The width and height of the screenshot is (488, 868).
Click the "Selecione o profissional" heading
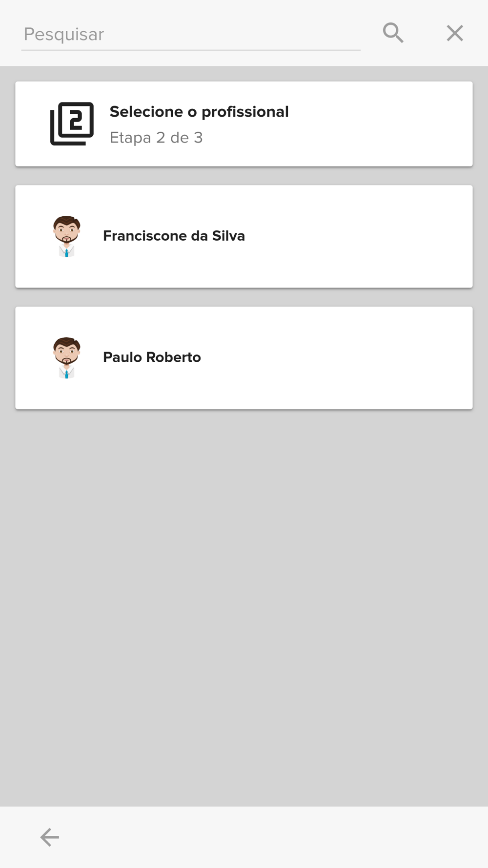(199, 112)
